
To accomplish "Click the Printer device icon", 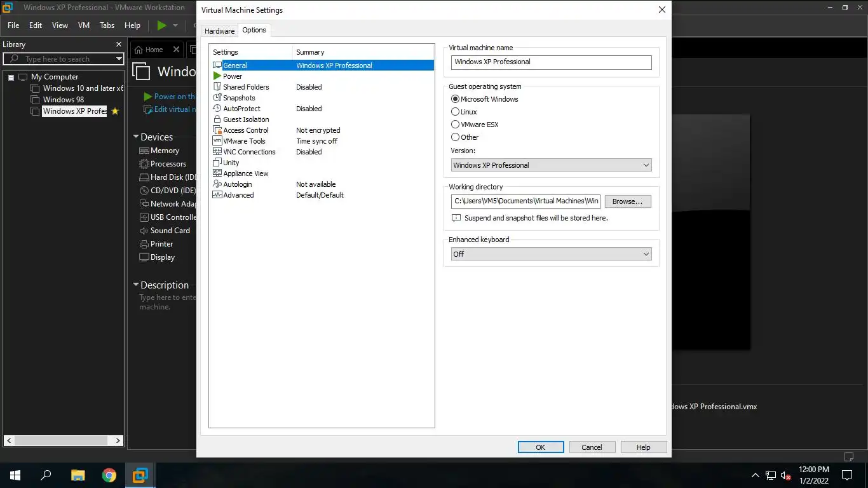I will click(x=144, y=244).
